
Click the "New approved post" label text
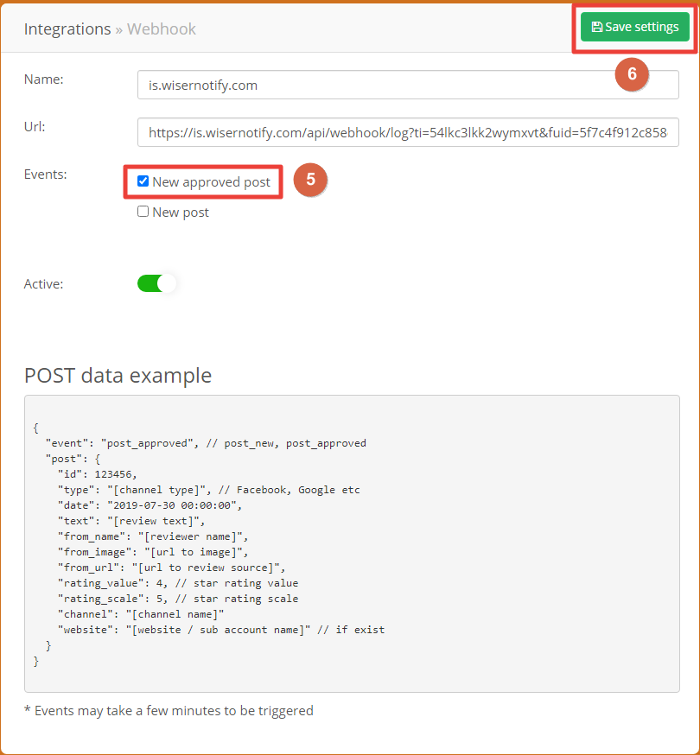click(x=211, y=182)
